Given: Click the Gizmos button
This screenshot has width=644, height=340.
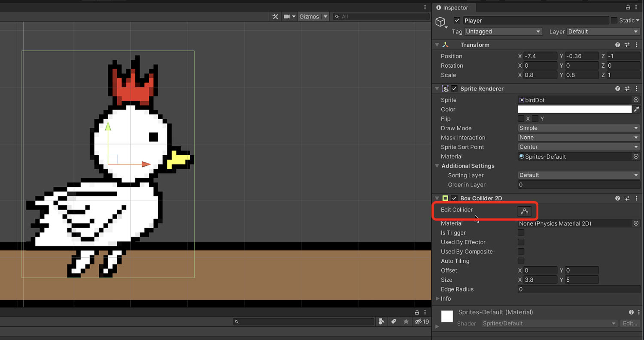Looking at the screenshot, I should point(309,17).
